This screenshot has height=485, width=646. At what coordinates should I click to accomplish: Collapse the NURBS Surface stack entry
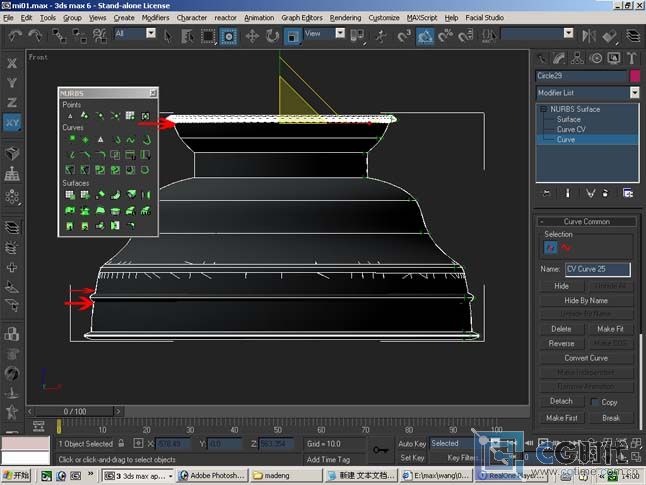click(543, 109)
